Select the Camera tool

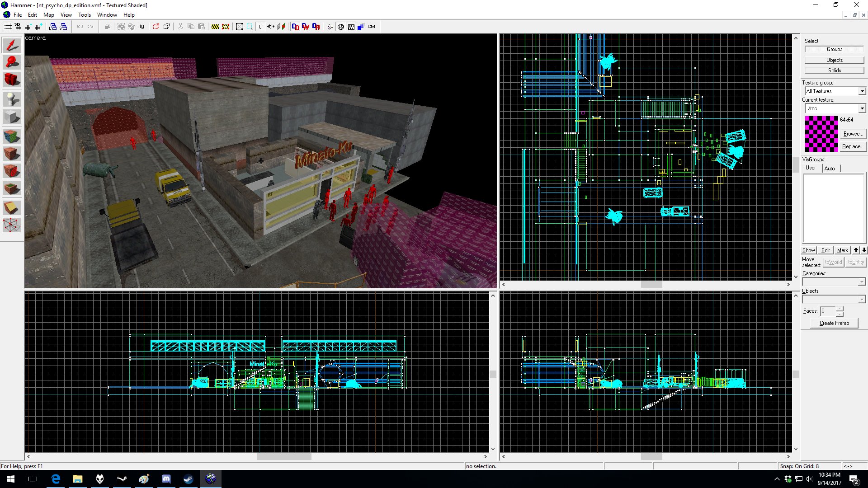12,80
